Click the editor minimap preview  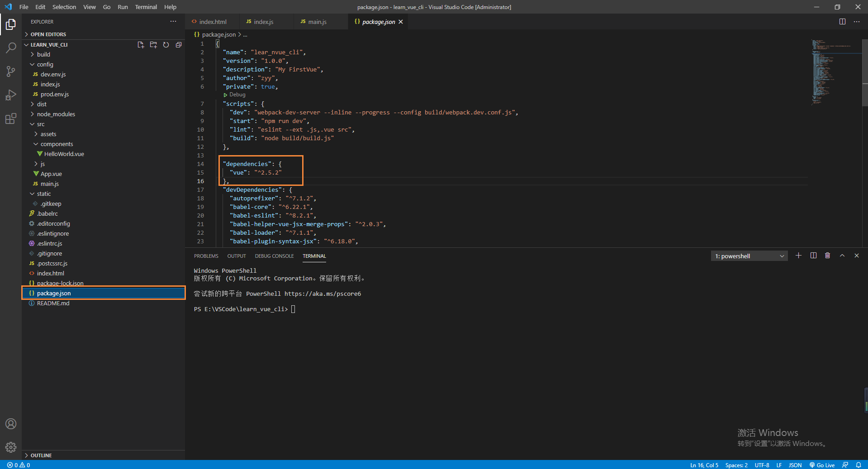pos(835,72)
